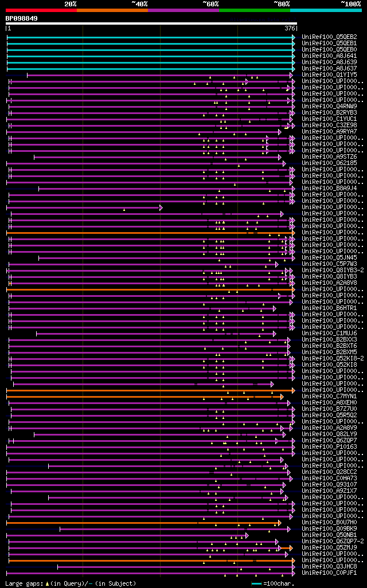This screenshot has width=367, height=588.
Task: Click the UniRef100_C0HA73 label
Action: coord(329,478)
